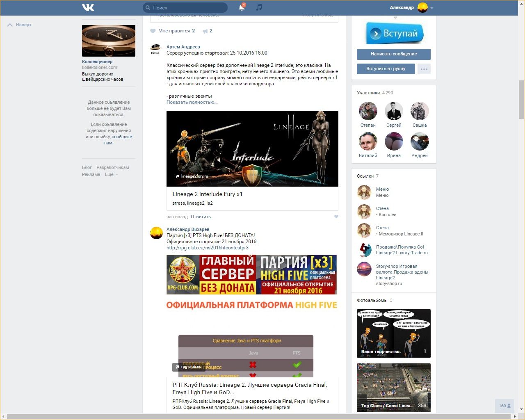Open the Luxory-Trade.ru link
This screenshot has height=420, width=525.
(402, 250)
